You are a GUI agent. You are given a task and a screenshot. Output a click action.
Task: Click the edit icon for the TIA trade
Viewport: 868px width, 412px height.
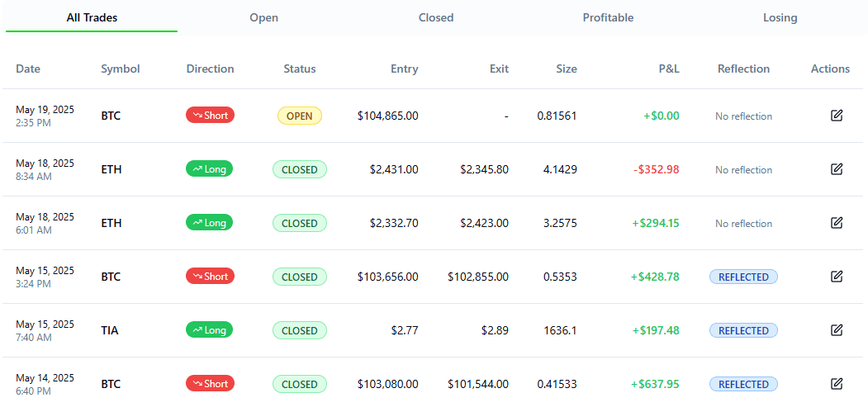[x=837, y=330]
